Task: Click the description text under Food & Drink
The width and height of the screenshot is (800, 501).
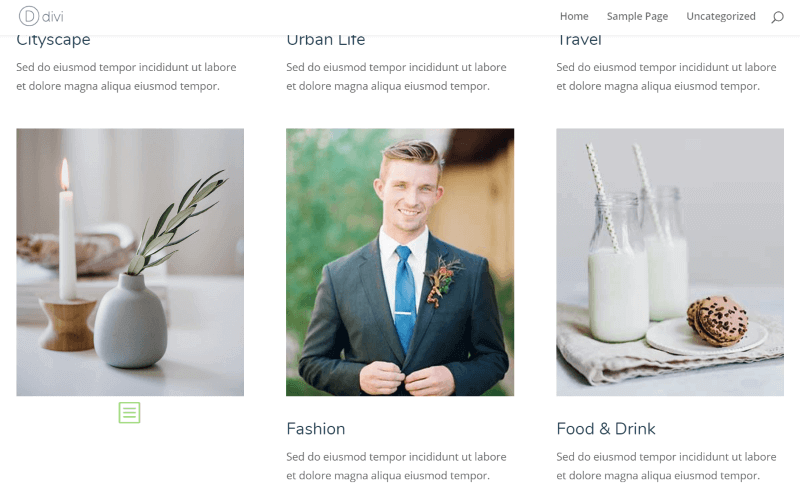Action: coord(666,466)
